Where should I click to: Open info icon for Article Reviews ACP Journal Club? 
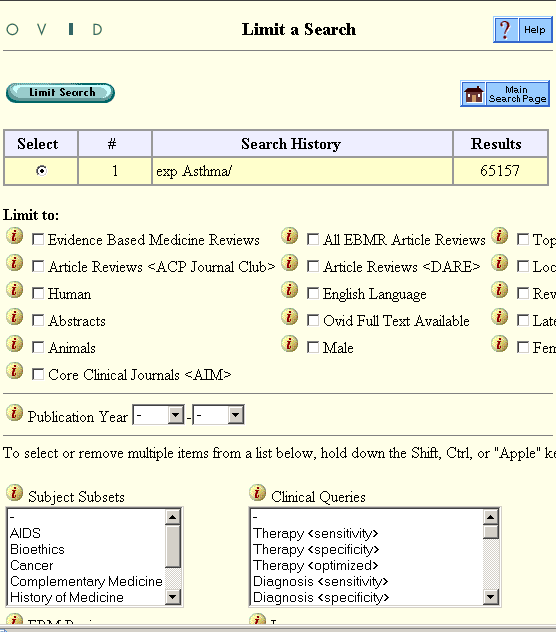coord(15,263)
